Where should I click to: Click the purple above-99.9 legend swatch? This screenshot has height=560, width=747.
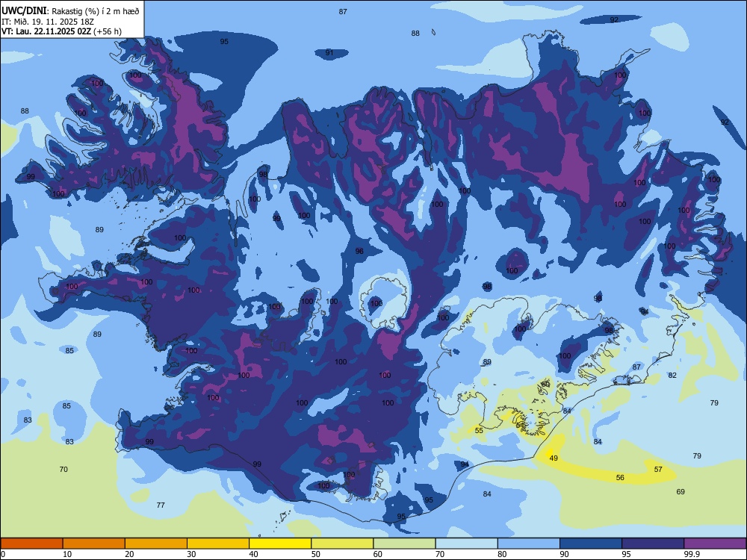715,544
